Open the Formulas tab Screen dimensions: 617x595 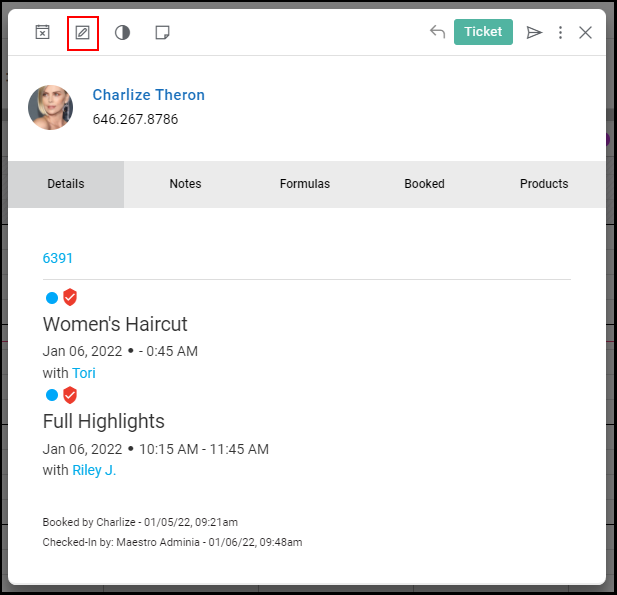tap(305, 184)
